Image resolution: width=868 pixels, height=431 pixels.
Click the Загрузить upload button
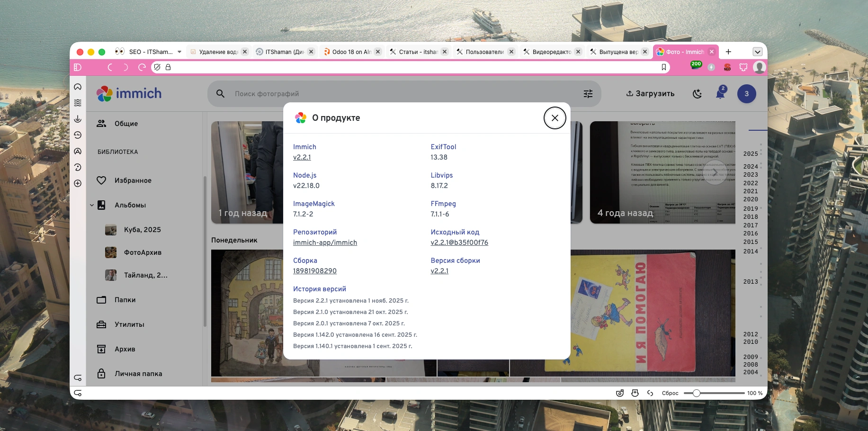tap(650, 94)
